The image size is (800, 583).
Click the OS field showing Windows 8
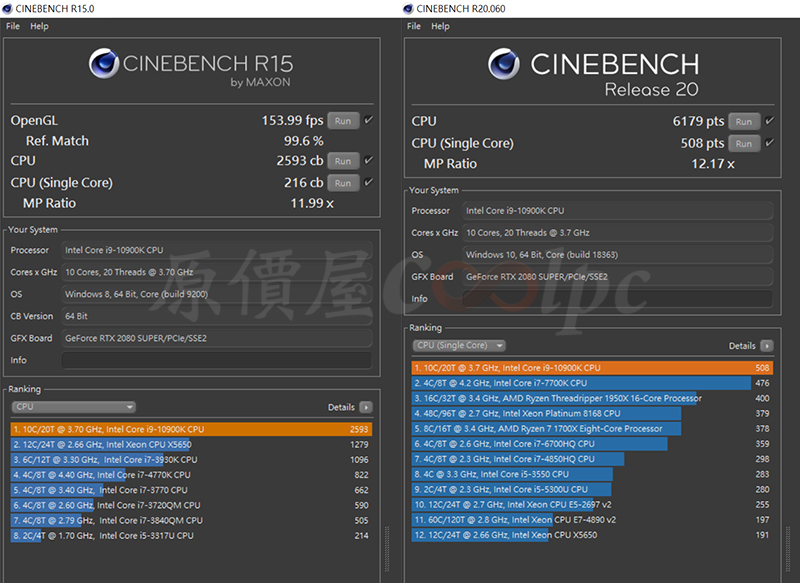[217, 294]
